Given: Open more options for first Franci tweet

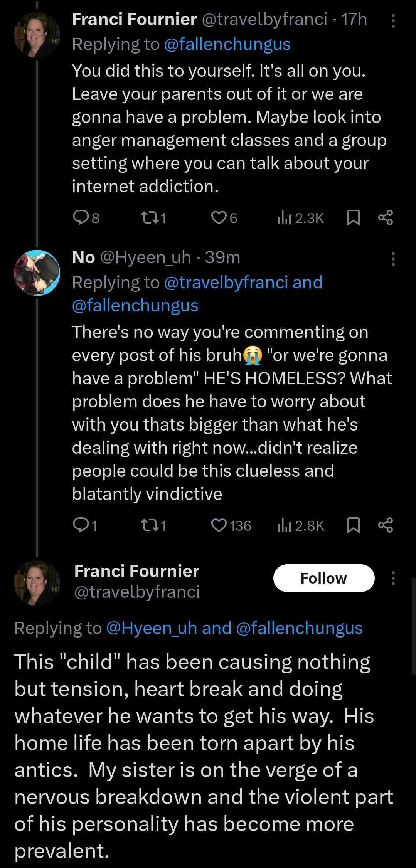Looking at the screenshot, I should click(393, 21).
